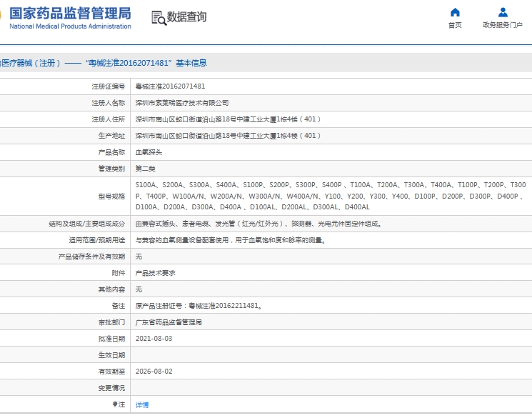Image resolution: width=532 pixels, height=418 pixels.
Task: Click the 数据查询 heading text
Action: [x=187, y=17]
